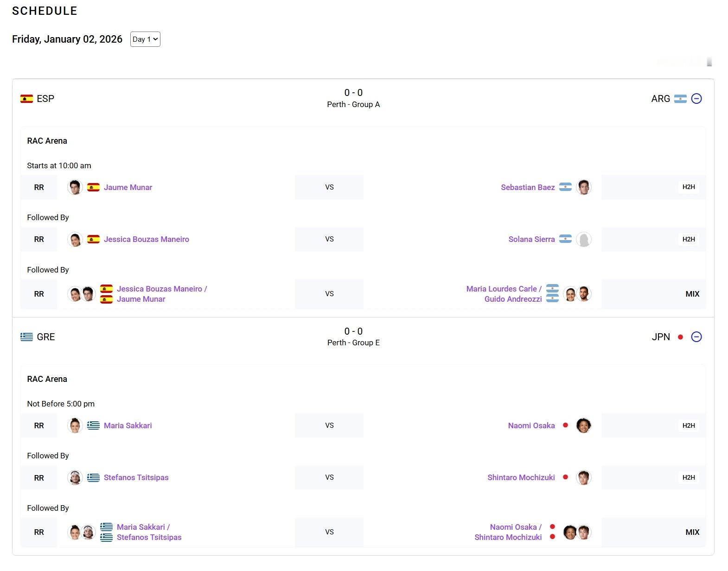Open H2H for Bouzas Maneiro vs Sierra
This screenshot has width=728, height=571.
(688, 239)
